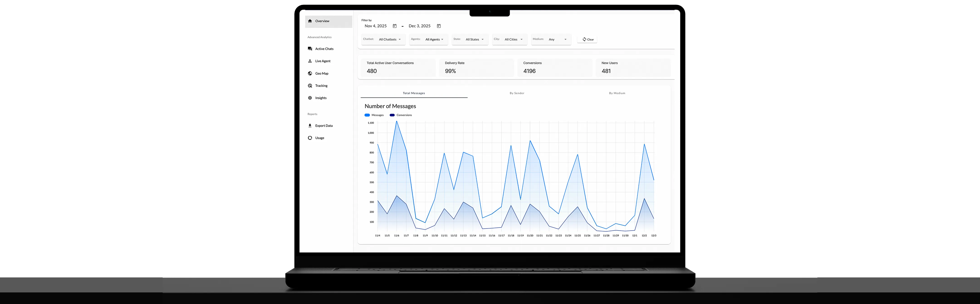This screenshot has height=304, width=980.
Task: Click the Export Data download icon
Action: tap(310, 126)
